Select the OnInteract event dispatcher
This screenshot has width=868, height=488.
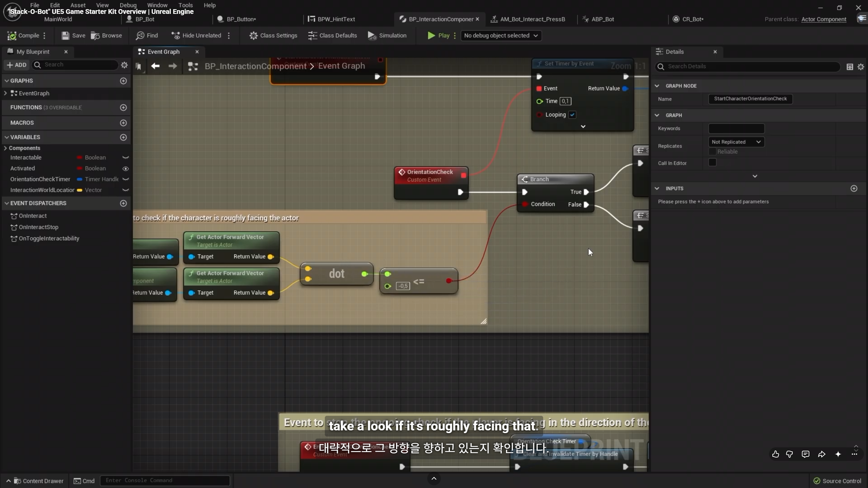pos(33,216)
